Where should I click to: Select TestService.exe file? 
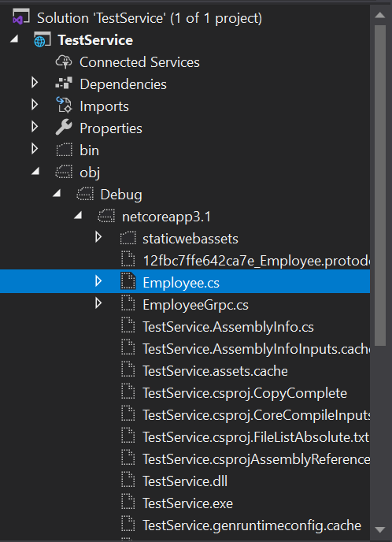tap(187, 503)
